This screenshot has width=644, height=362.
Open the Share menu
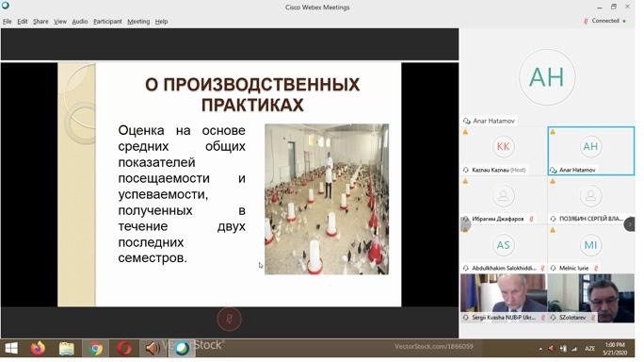40,22
